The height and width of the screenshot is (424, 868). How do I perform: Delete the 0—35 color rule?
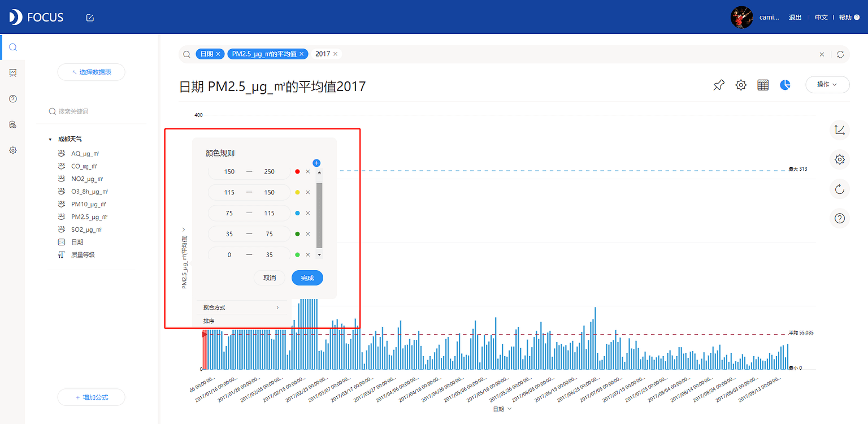[308, 255]
